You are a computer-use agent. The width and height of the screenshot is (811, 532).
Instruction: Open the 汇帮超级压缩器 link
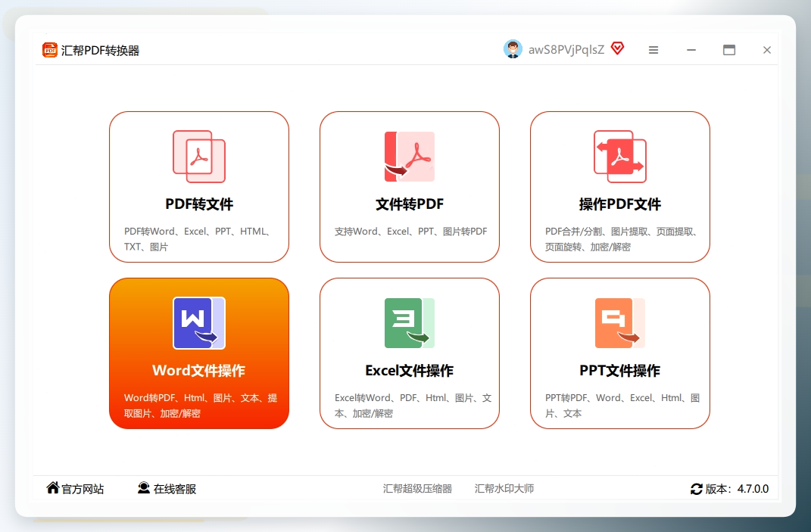tap(417, 489)
